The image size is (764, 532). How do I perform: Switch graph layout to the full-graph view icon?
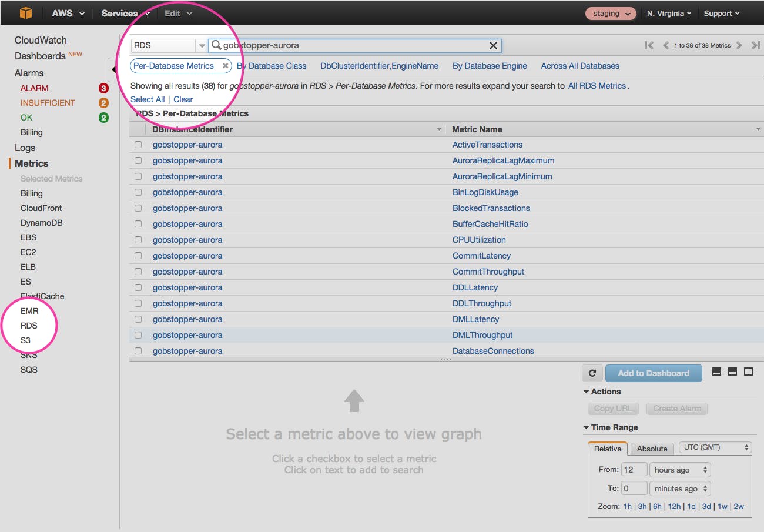(749, 371)
